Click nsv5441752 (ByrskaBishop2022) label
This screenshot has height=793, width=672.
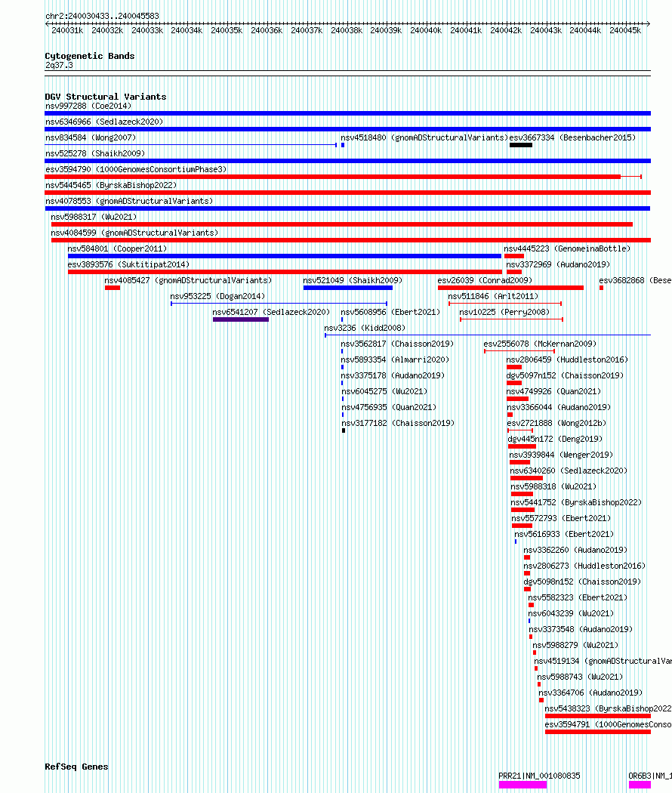[576, 502]
